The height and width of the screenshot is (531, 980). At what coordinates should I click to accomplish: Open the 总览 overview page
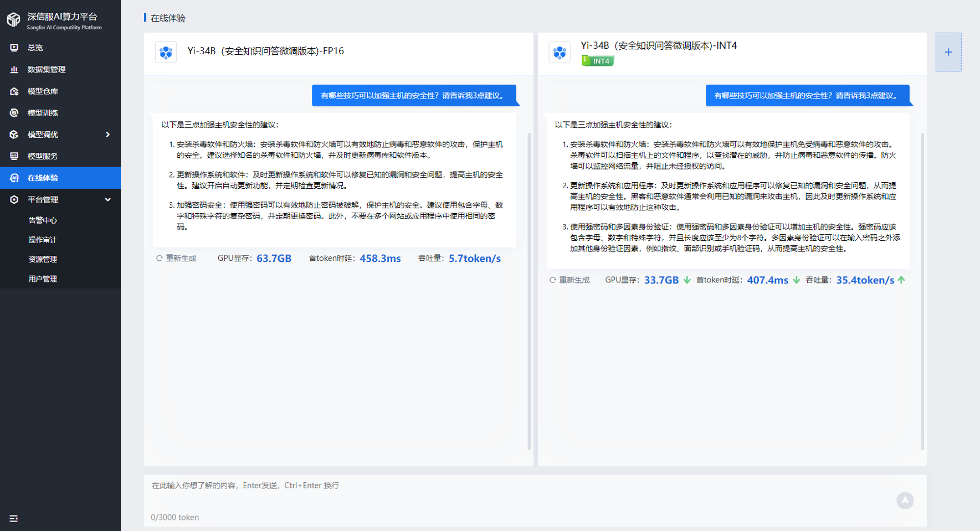(x=60, y=48)
